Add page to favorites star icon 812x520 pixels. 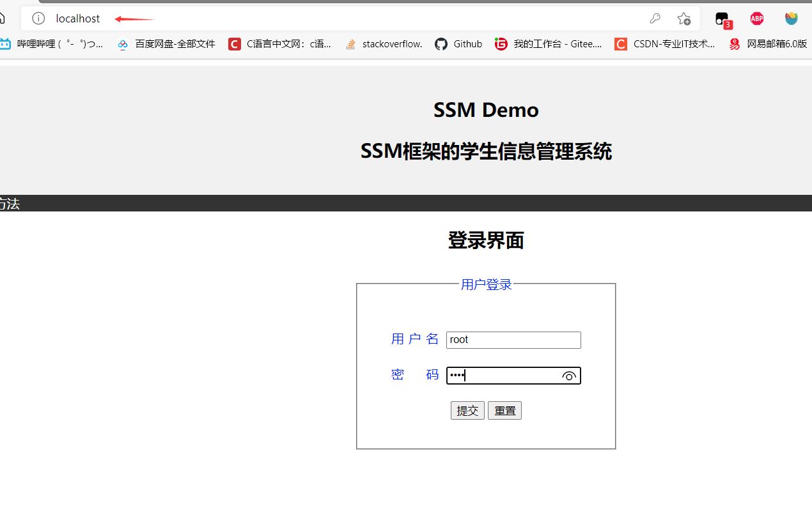(684, 19)
